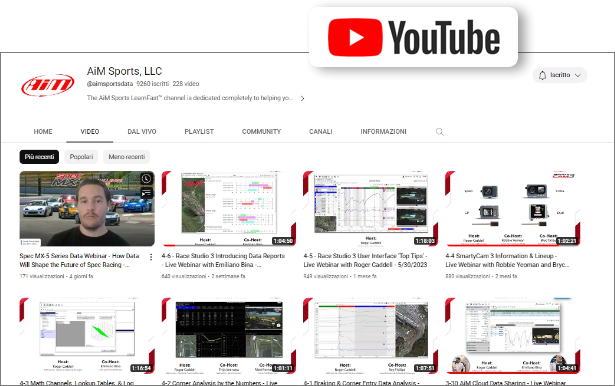Click the YouTube logo play icon
The height and width of the screenshot is (386, 615).
(355, 37)
